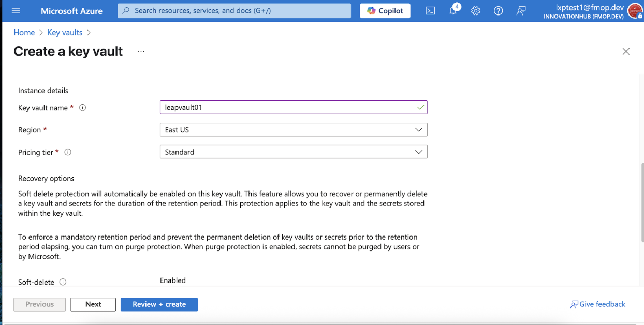644x325 pixels.
Task: Click the top bar feedback icon
Action: [x=521, y=11]
